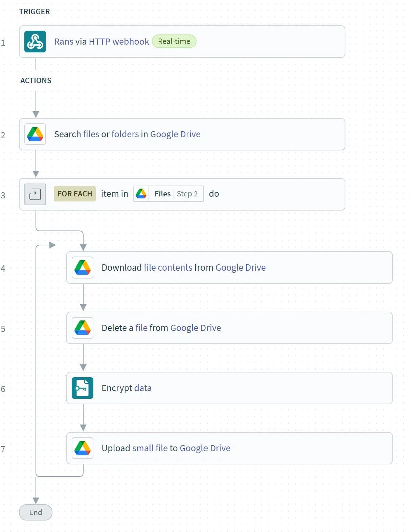Screen dimensions: 410x532
Task: Click the FOR EACH label
Action: tap(75, 194)
